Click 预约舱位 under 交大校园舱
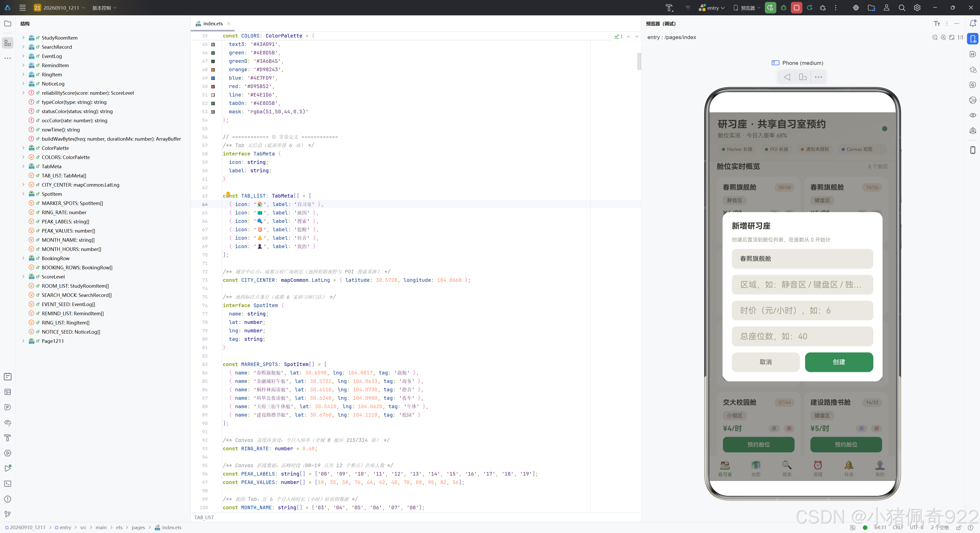The width and height of the screenshot is (980, 533). [x=758, y=444]
